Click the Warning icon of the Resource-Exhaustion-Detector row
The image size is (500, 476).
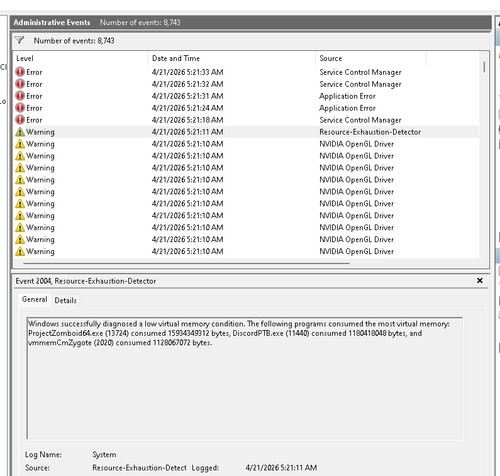click(20, 132)
